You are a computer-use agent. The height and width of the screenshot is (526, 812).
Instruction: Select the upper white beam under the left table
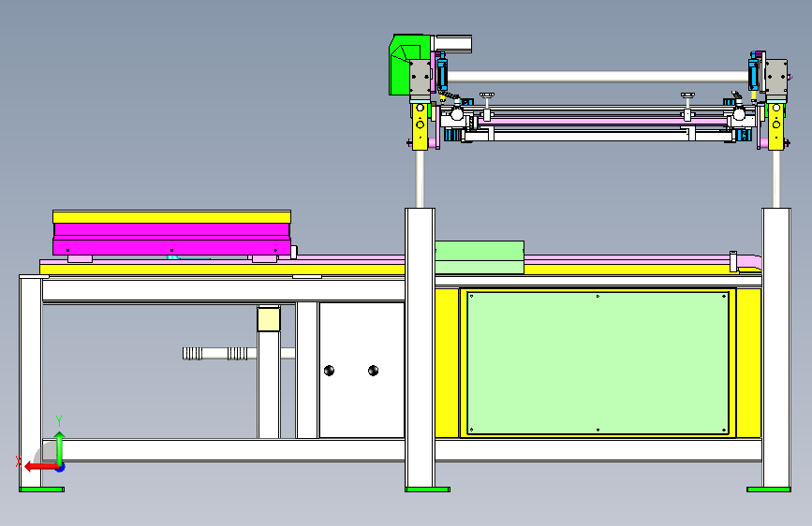tap(223, 290)
